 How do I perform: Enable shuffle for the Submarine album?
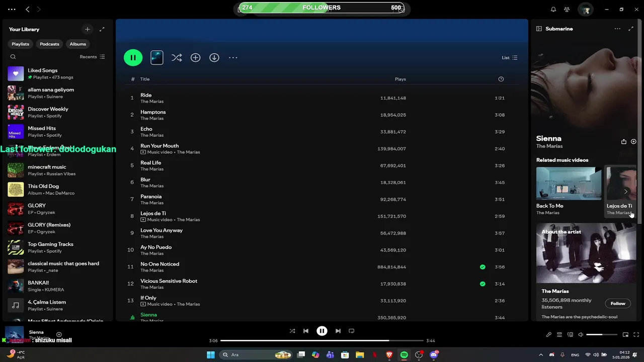pos(177,58)
